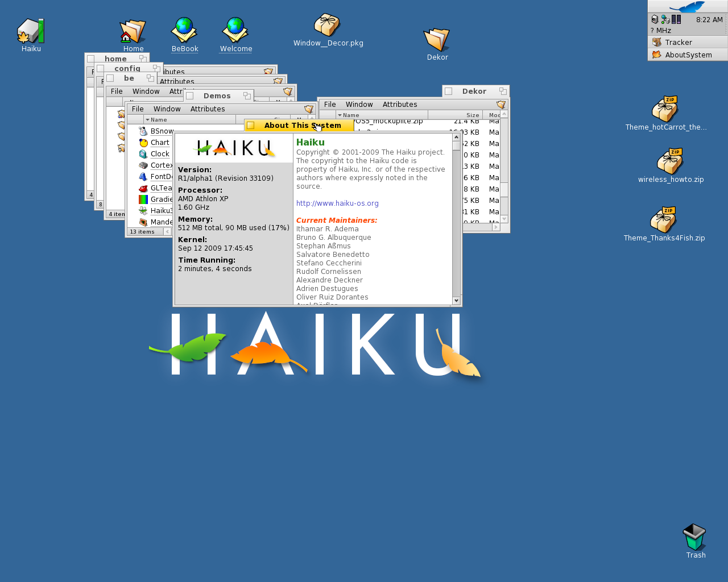This screenshot has width=728, height=582.
Task: Click the folder icon in Demos menu bar
Action: [x=309, y=109]
